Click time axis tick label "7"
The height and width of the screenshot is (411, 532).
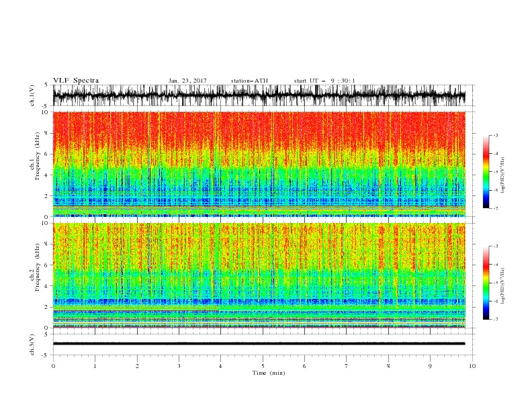(347, 366)
